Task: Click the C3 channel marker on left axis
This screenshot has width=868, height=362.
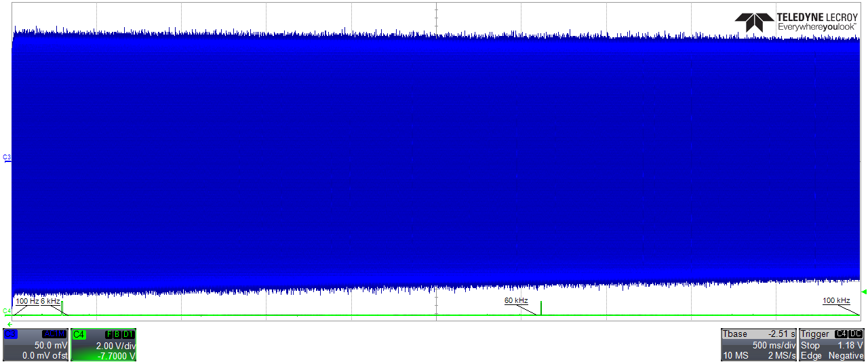Action: tap(7, 157)
